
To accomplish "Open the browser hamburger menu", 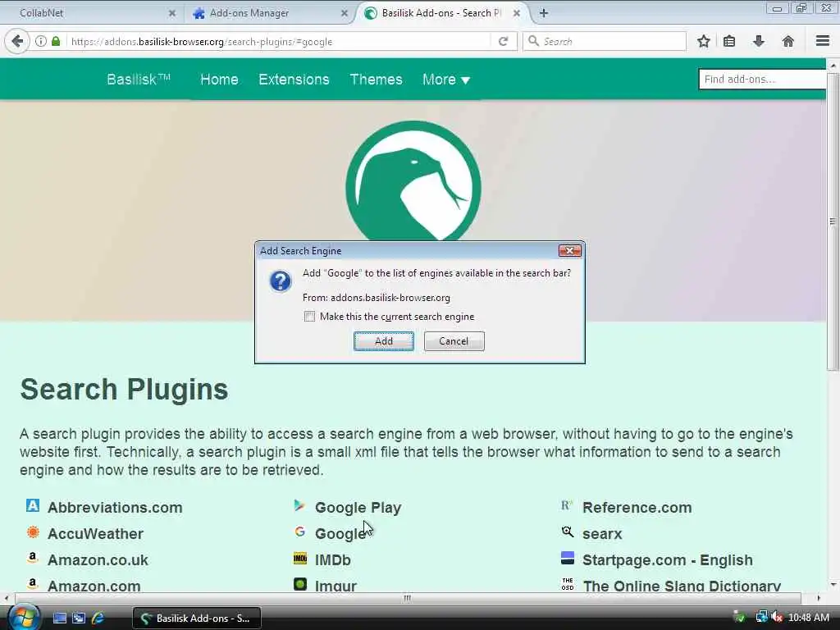I will (822, 41).
